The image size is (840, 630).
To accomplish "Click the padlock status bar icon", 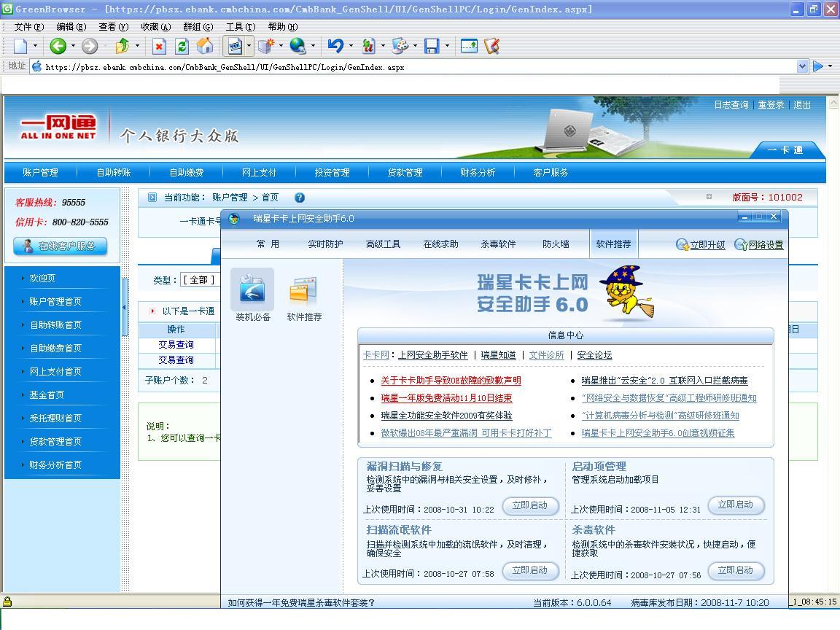I will [7, 602].
